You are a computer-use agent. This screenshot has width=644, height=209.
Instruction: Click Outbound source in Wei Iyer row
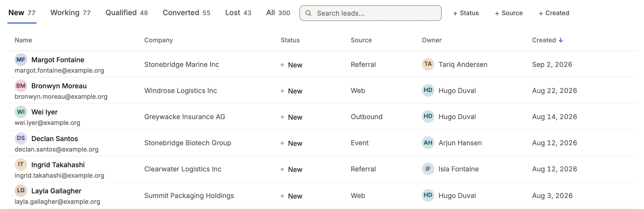[366, 117]
